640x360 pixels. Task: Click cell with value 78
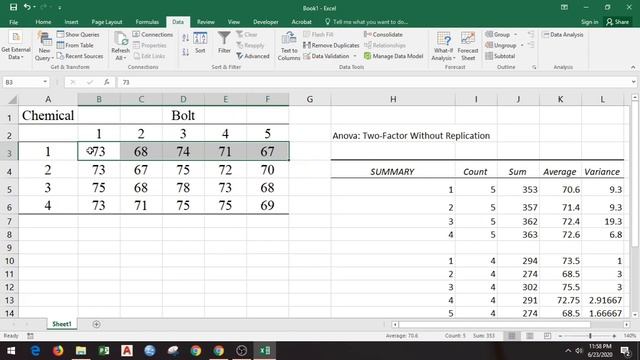[x=183, y=188]
